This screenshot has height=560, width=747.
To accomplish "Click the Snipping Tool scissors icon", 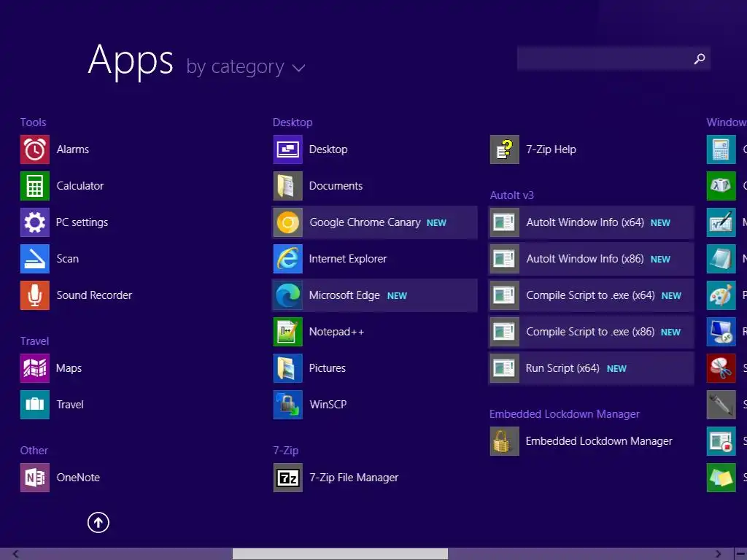I will (x=721, y=368).
